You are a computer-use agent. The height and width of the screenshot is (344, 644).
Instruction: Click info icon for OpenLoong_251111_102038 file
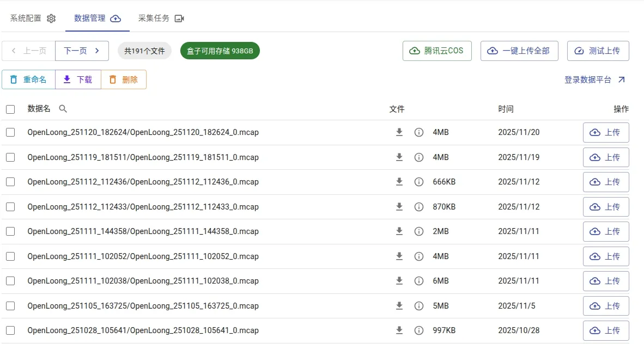click(419, 281)
